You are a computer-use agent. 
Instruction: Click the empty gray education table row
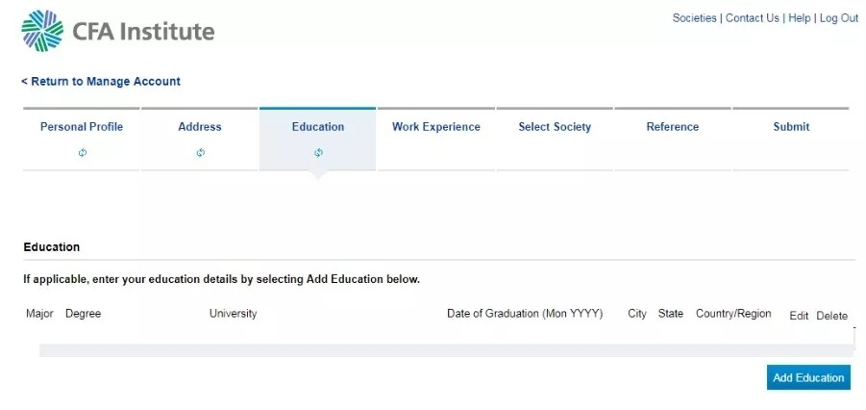pyautogui.click(x=445, y=350)
